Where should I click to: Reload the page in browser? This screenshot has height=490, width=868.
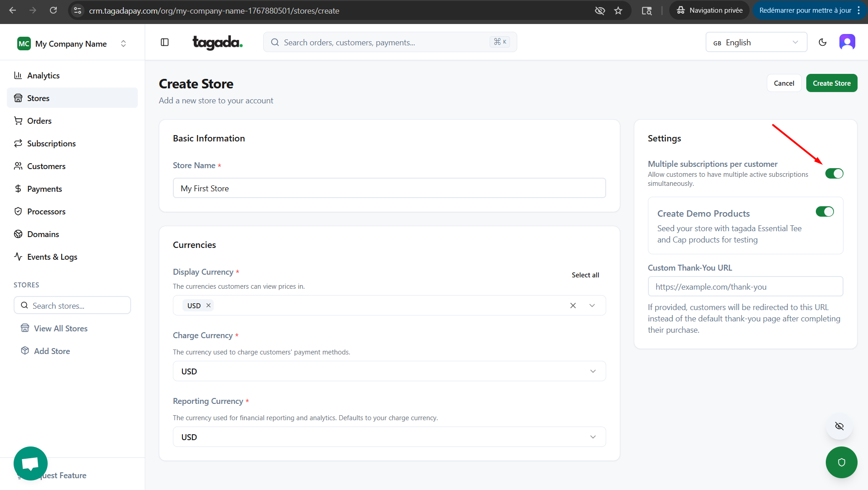pos(53,10)
